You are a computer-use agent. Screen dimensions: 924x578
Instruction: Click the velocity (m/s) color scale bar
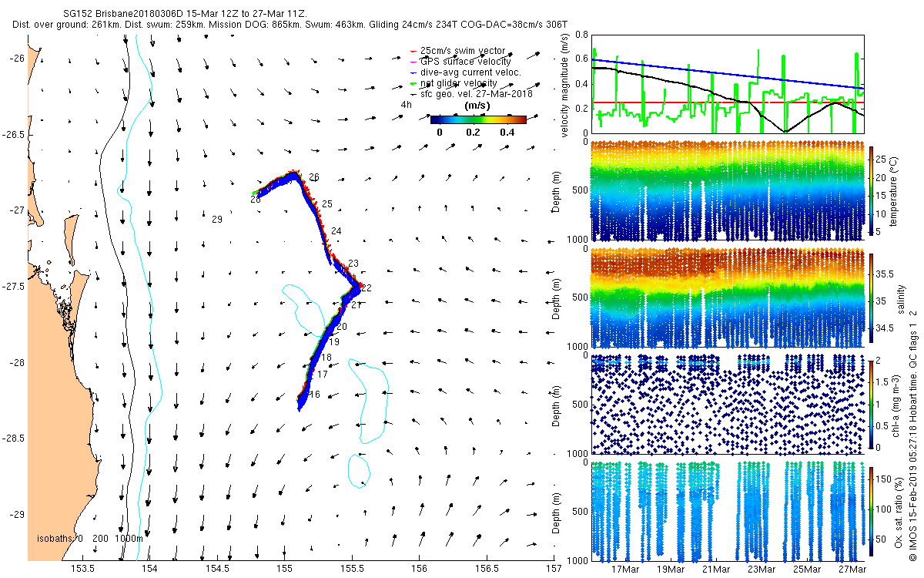pyautogui.click(x=478, y=119)
